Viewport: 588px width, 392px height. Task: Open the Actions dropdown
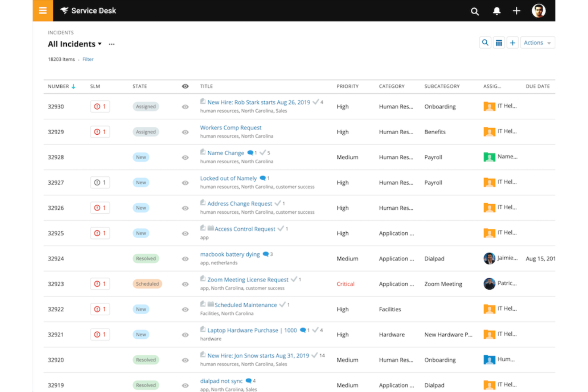point(537,42)
